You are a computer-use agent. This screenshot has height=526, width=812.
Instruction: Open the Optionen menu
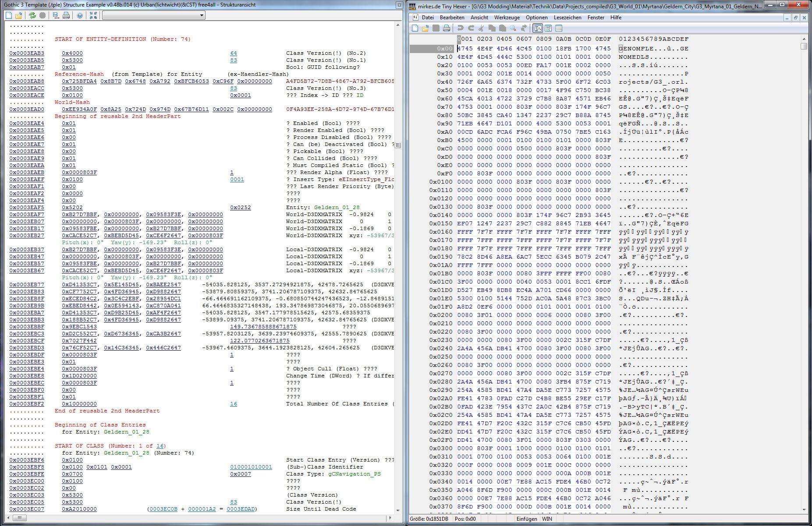pos(537,18)
